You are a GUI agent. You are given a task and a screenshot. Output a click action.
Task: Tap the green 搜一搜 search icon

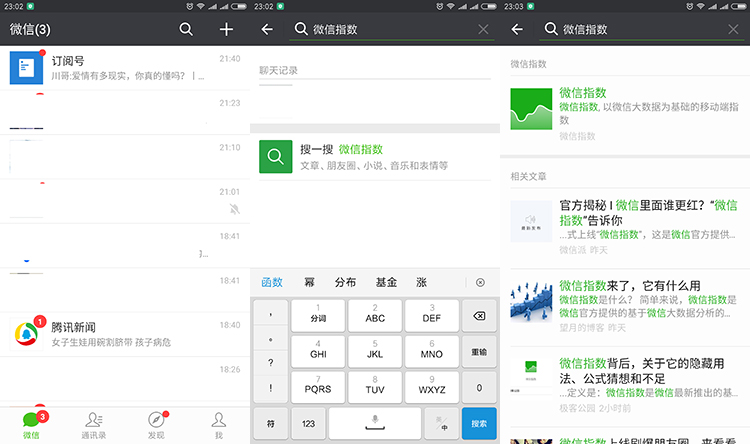[276, 156]
